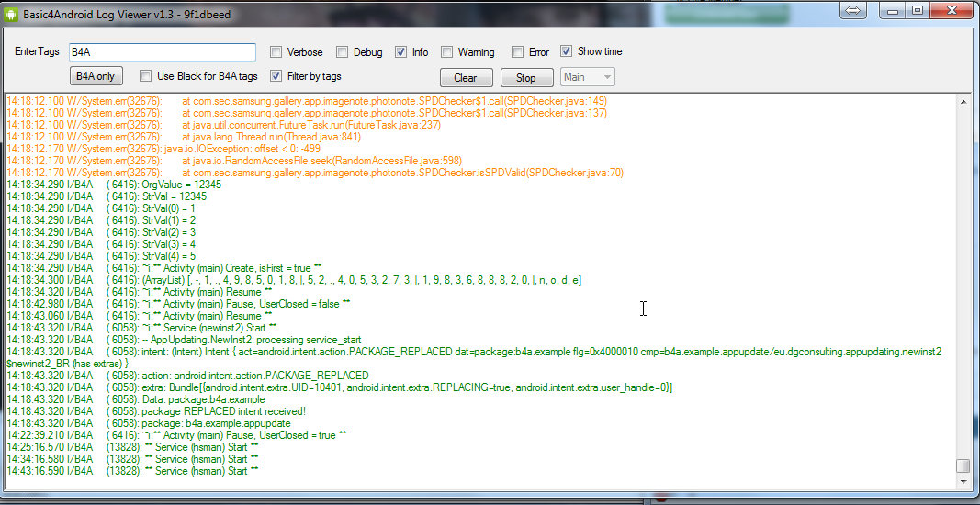Close the Basic4Android Log Viewer window
980x505 pixels.
[x=951, y=10]
